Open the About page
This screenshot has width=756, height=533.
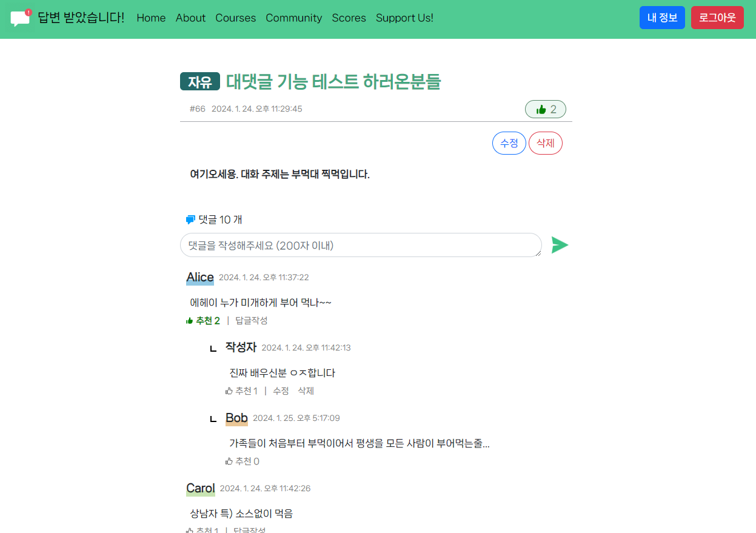(x=190, y=18)
